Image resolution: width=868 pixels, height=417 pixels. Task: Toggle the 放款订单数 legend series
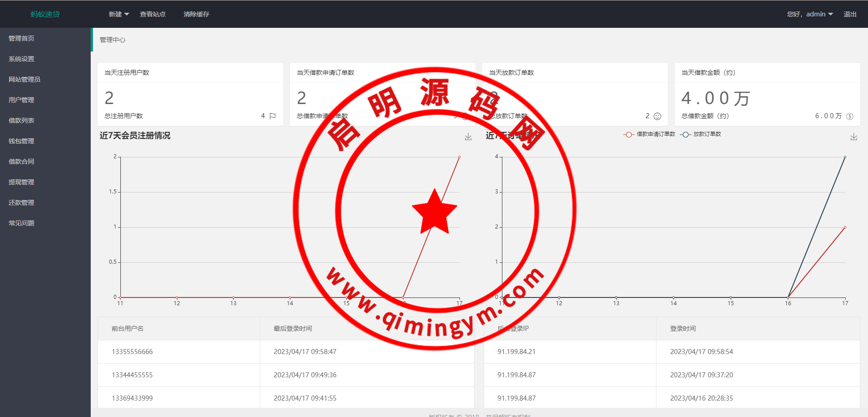(x=701, y=134)
